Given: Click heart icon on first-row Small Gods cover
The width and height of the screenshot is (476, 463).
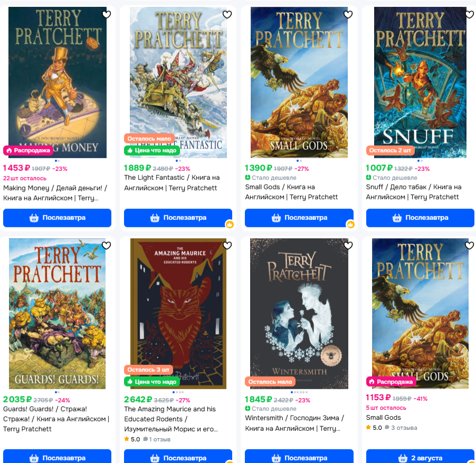Looking at the screenshot, I should 348,15.
